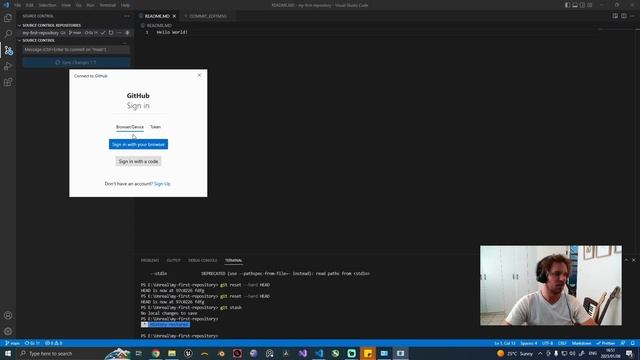
Task: Open the Terminal menu
Action: [108, 5]
